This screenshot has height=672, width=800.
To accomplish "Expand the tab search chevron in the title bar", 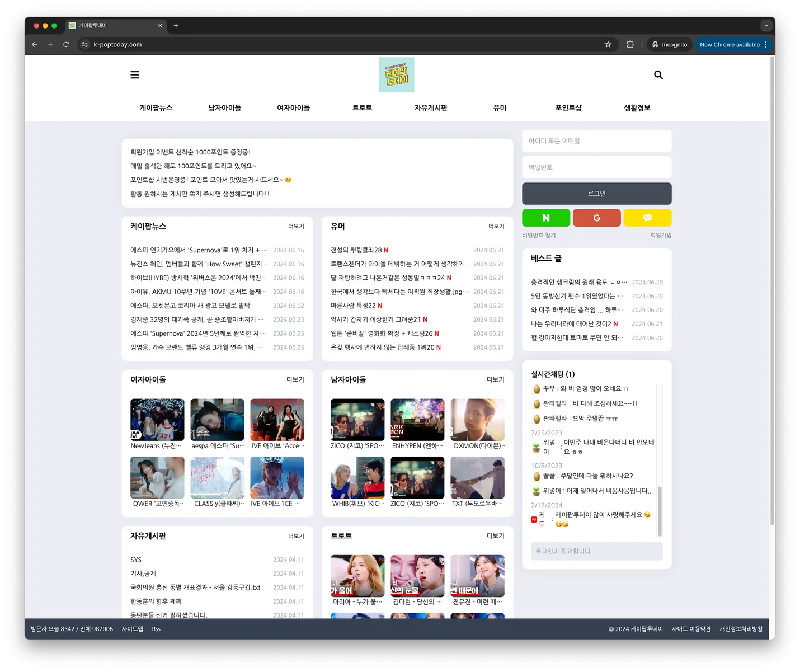I will (x=766, y=25).
